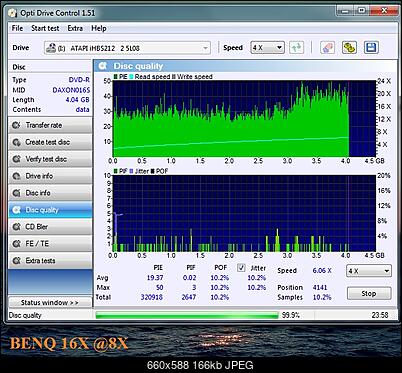The height and width of the screenshot is (373, 402).
Task: Click the current speed value 6.06 X
Action: (322, 271)
